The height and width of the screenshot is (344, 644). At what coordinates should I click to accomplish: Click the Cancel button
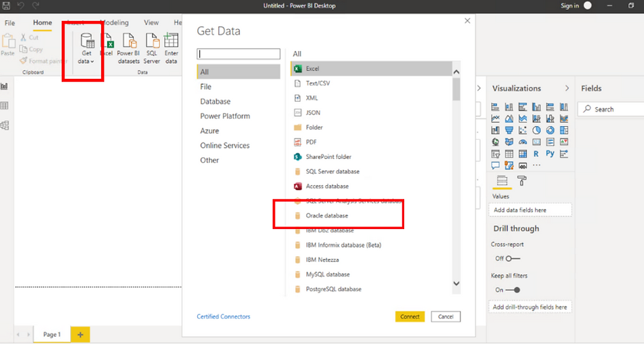pyautogui.click(x=446, y=316)
